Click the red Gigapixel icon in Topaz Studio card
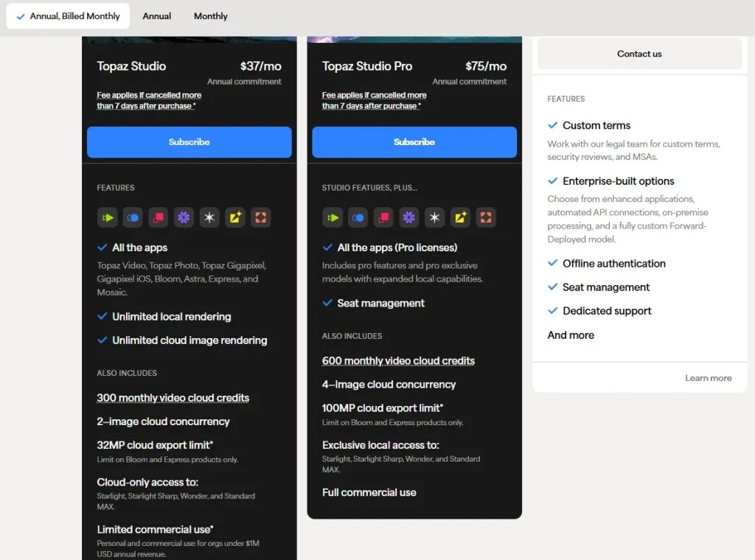This screenshot has width=755, height=560. 159,217
